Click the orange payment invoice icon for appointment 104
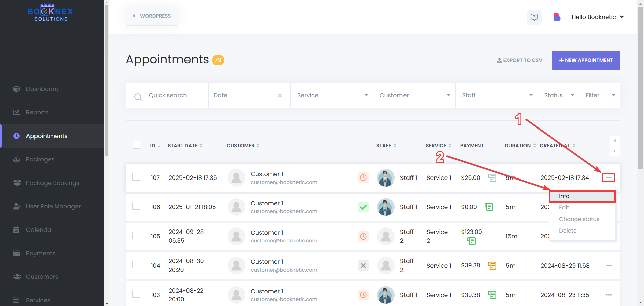This screenshot has width=644, height=306. click(492, 266)
